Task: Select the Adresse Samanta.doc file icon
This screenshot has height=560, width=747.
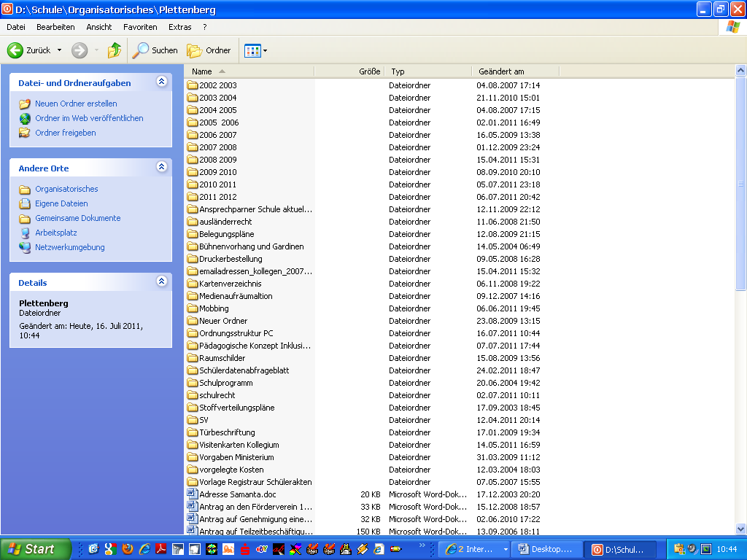Action: (x=193, y=494)
